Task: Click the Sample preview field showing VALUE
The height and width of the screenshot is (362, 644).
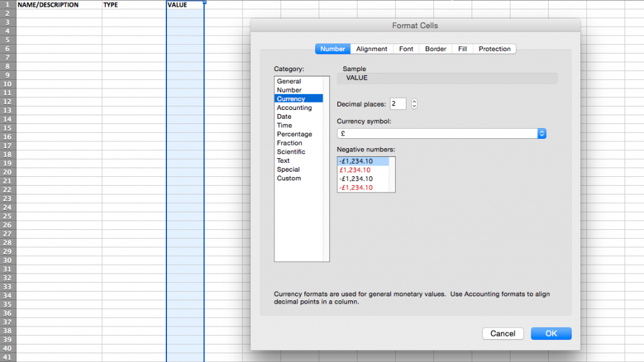Action: (x=447, y=78)
